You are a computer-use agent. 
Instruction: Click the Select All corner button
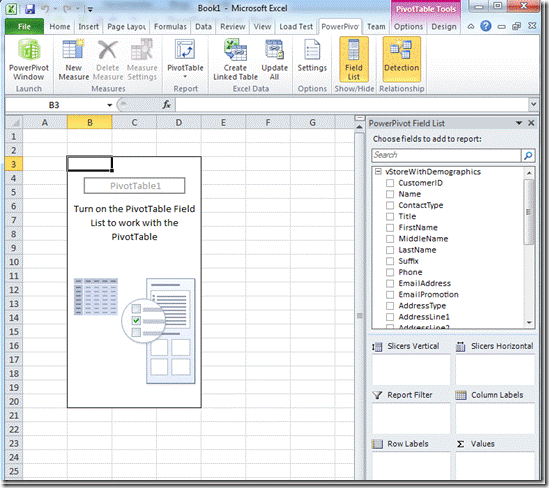click(14, 123)
